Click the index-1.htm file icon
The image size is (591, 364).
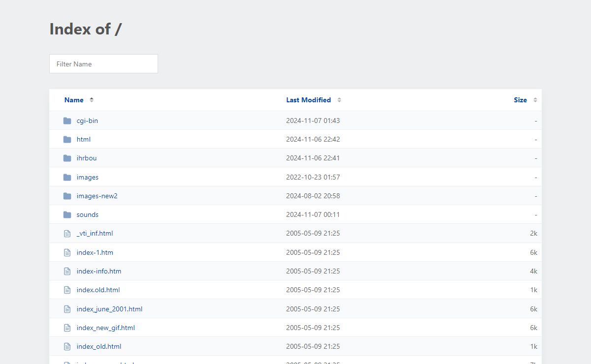[67, 252]
